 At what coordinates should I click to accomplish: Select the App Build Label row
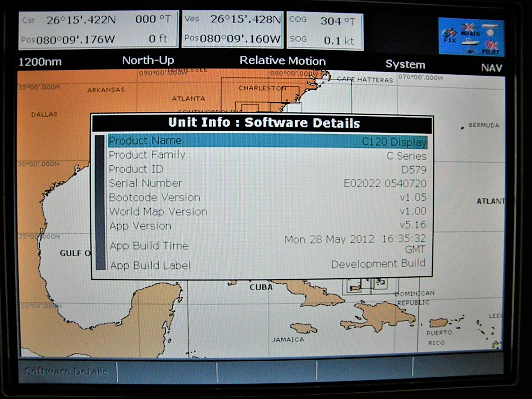coord(268,265)
